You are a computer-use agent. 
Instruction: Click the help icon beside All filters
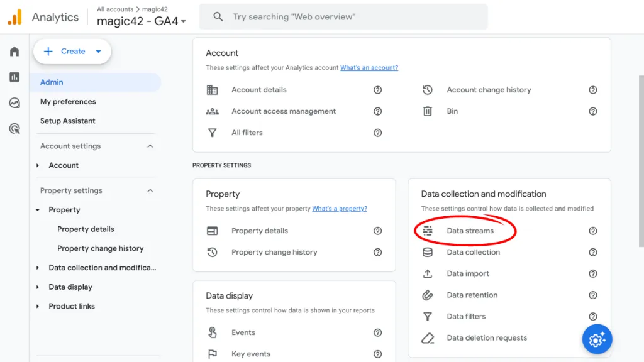377,133
